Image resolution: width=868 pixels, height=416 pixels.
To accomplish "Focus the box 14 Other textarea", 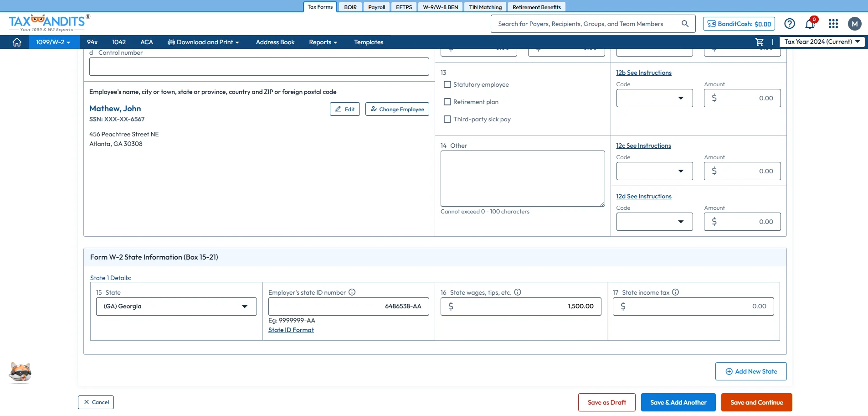I will [523, 179].
